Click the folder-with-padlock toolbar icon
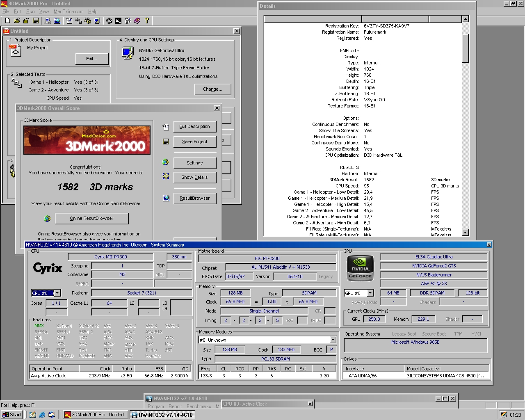 tap(26, 21)
